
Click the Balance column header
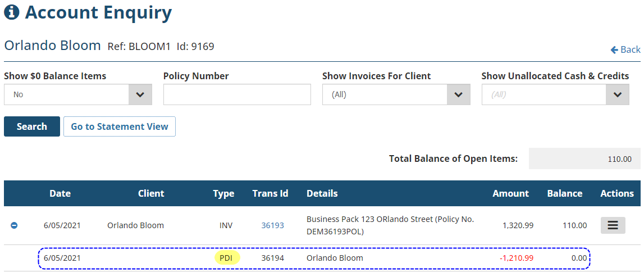click(x=564, y=193)
